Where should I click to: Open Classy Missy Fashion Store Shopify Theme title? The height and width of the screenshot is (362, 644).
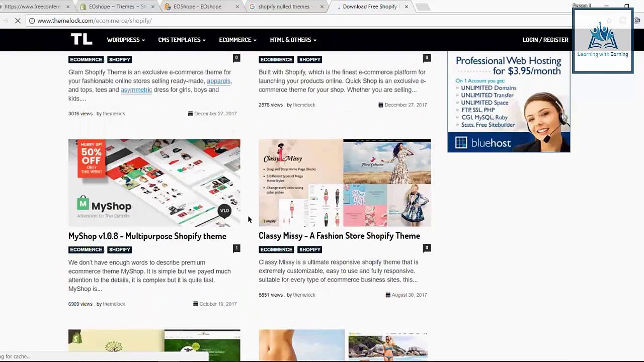click(339, 236)
